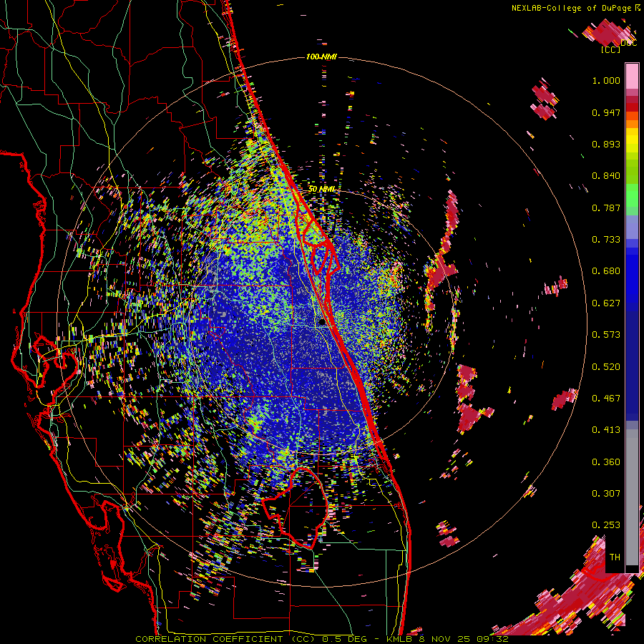The width and height of the screenshot is (644, 644).
Task: Select the 0.307 color scale value
Action: tap(606, 494)
